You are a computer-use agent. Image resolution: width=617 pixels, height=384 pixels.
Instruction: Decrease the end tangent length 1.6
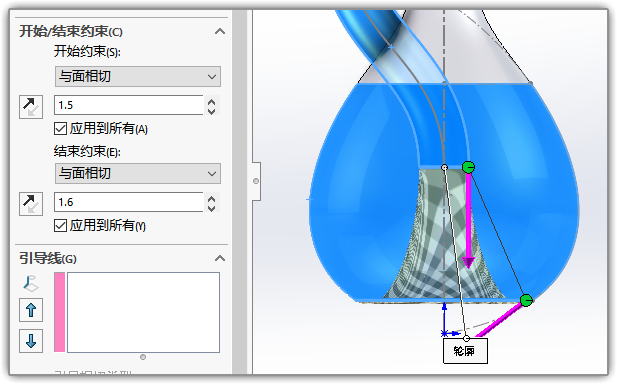point(211,208)
